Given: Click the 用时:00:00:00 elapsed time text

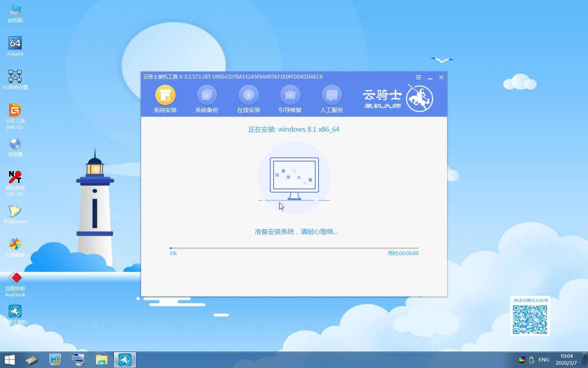Looking at the screenshot, I should click(x=403, y=254).
